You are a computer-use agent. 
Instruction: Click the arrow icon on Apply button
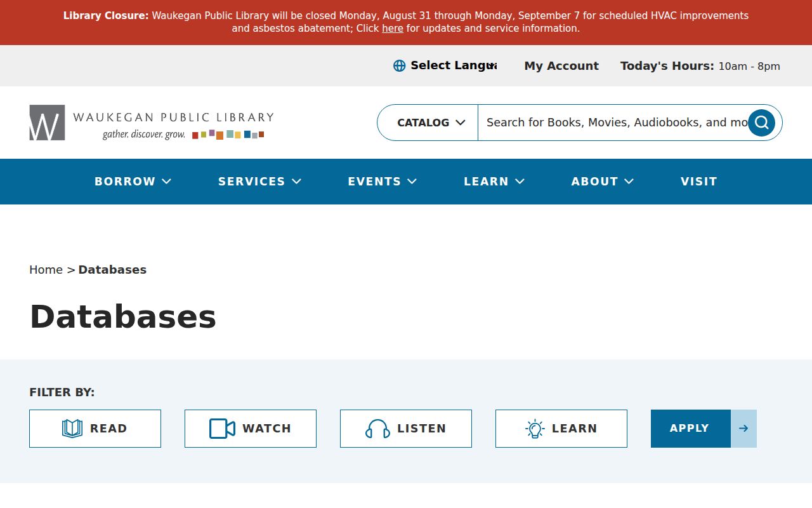click(x=743, y=429)
